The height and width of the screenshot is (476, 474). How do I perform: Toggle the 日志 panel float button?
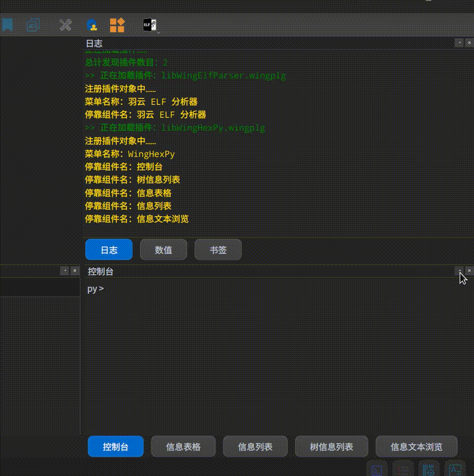pyautogui.click(x=460, y=43)
